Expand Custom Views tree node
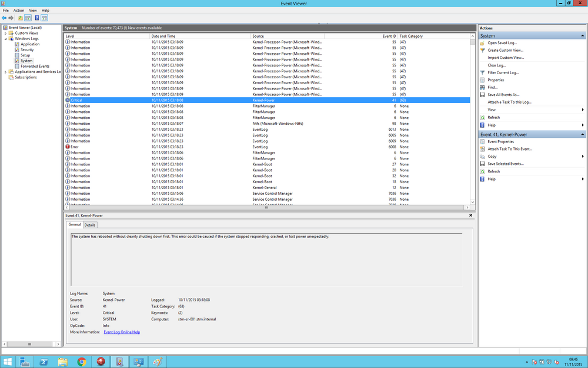Image resolution: width=588 pixels, height=368 pixels. click(5, 34)
